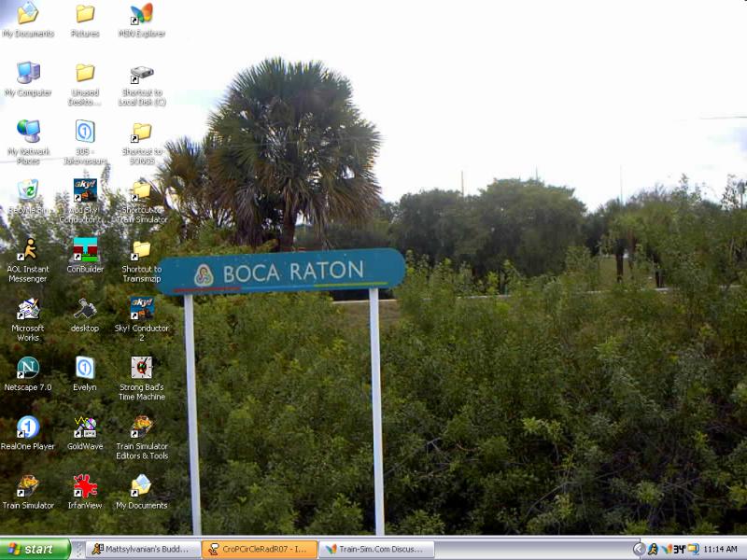Switch to Mattsylvanian's Buddy List taskbar button
The width and height of the screenshot is (747, 560).
tap(142, 549)
